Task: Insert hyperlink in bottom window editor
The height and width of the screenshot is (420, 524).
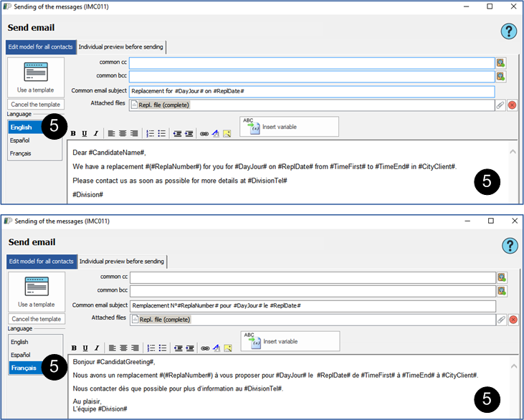Action: click(x=205, y=348)
